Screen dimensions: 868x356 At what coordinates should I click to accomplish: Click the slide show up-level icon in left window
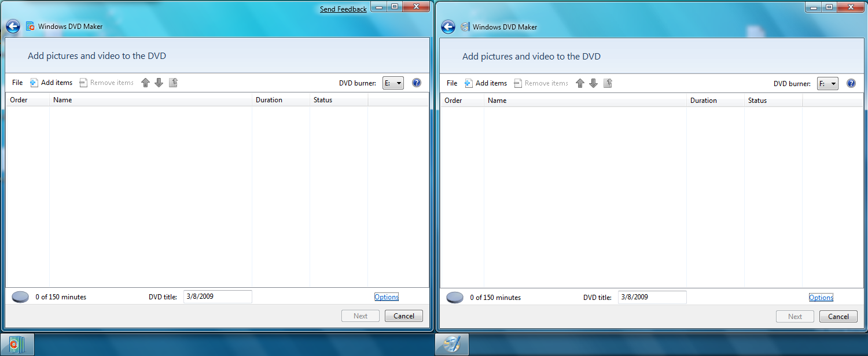pyautogui.click(x=173, y=83)
